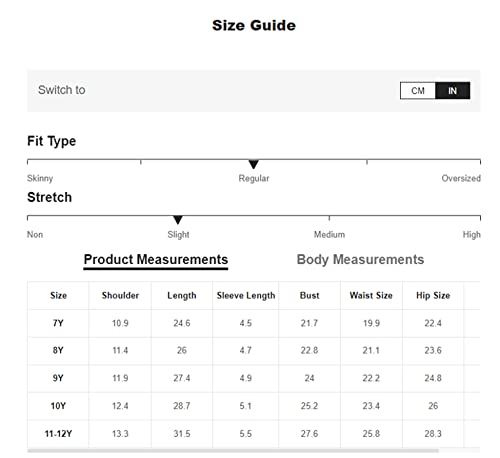Click the table's horizontal scrollbar
The image size is (500, 458).
(x=233, y=451)
